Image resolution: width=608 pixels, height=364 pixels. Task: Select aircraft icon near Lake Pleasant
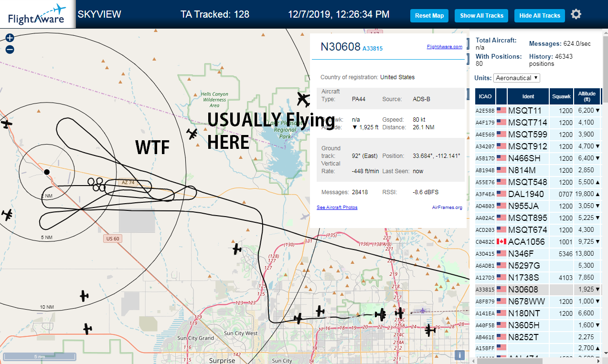[x=303, y=100]
